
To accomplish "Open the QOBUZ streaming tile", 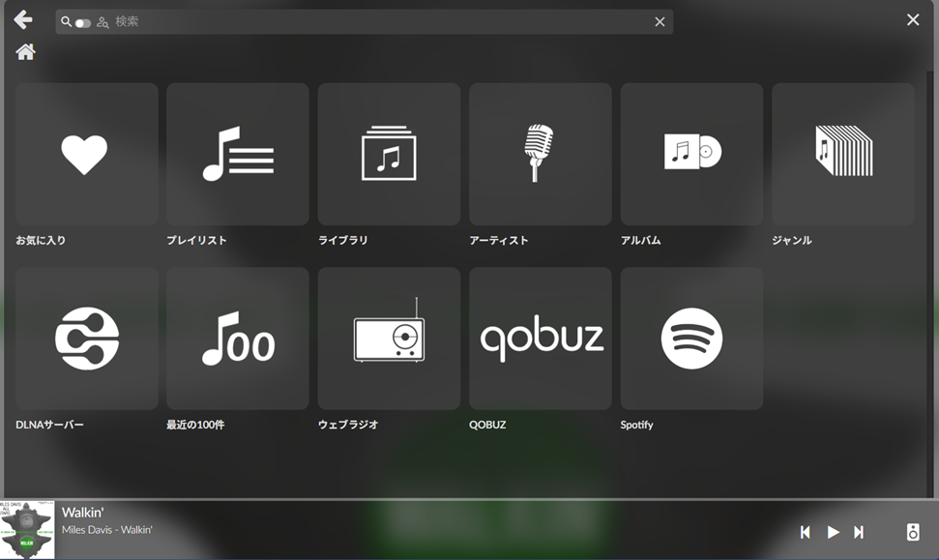I will coord(541,339).
